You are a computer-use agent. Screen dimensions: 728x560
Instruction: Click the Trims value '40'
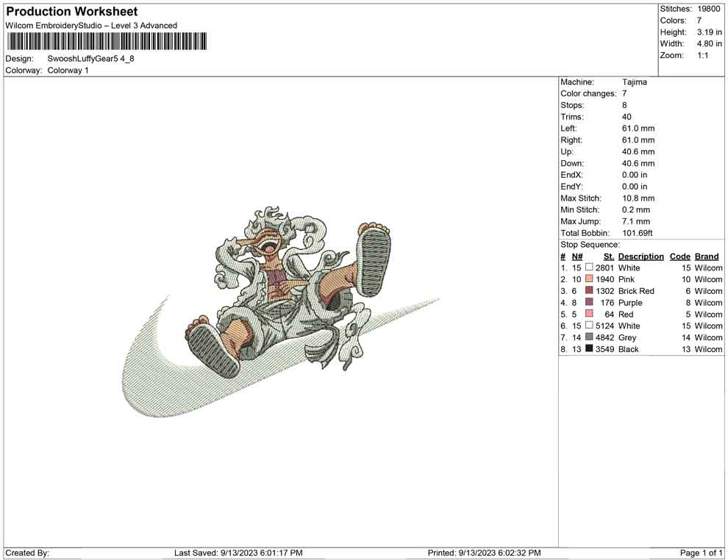pos(627,117)
